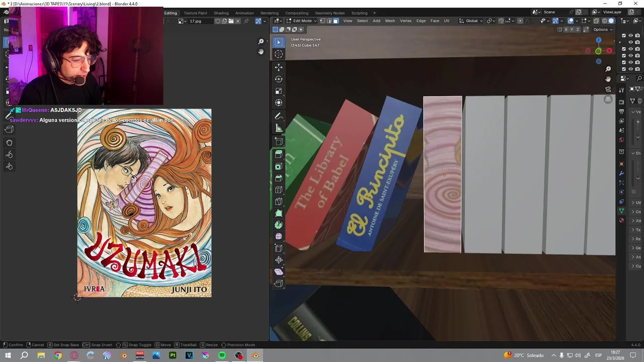This screenshot has height=362, width=644.
Task: Unlink image 17.jpg with X button
Action: [238, 21]
